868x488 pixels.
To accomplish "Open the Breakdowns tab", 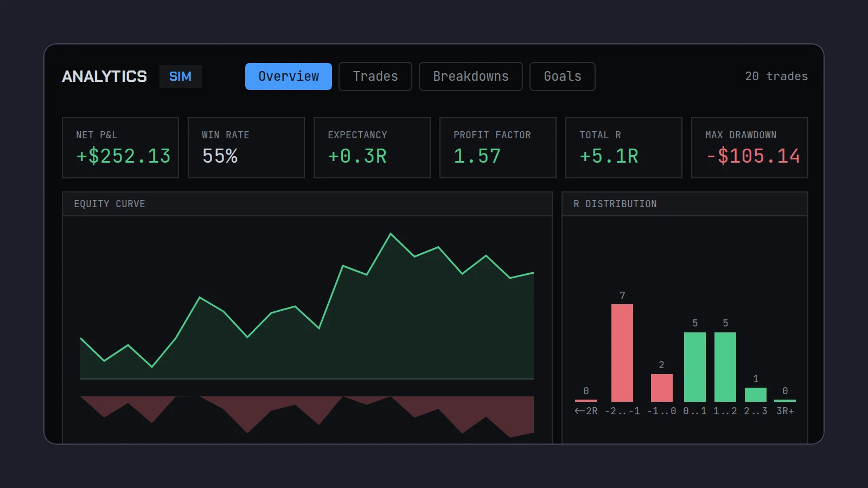I will 471,76.
